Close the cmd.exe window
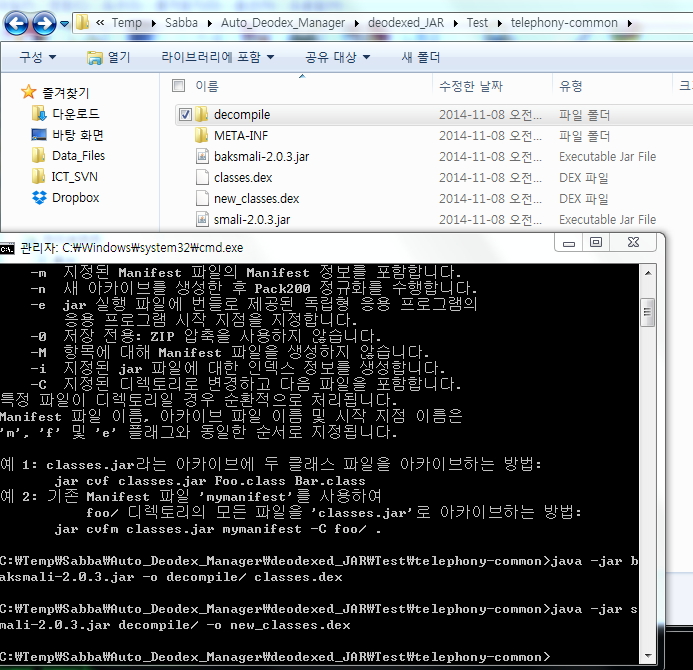The height and width of the screenshot is (670, 693). 633,242
